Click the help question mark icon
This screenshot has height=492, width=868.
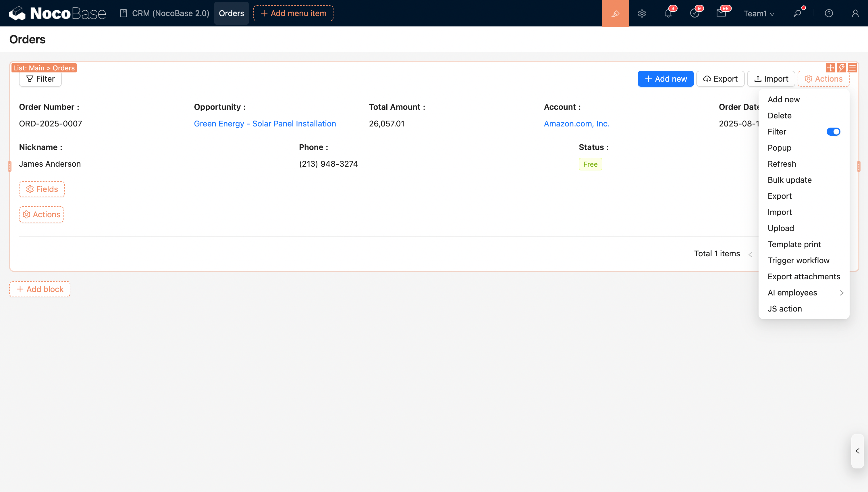coord(828,13)
